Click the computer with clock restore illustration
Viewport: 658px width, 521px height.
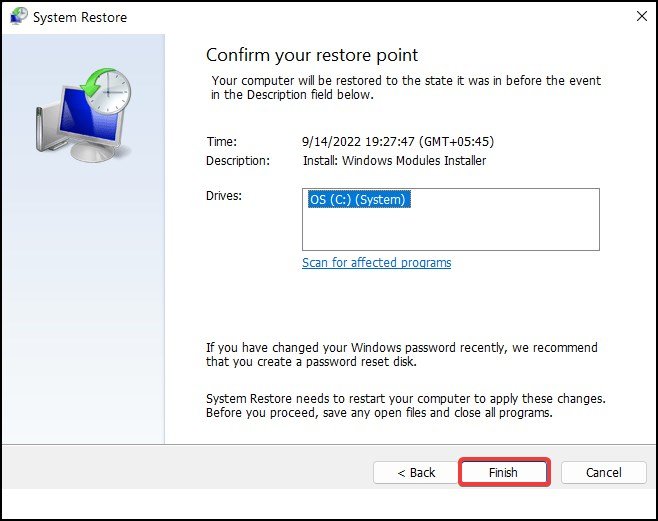click(84, 115)
